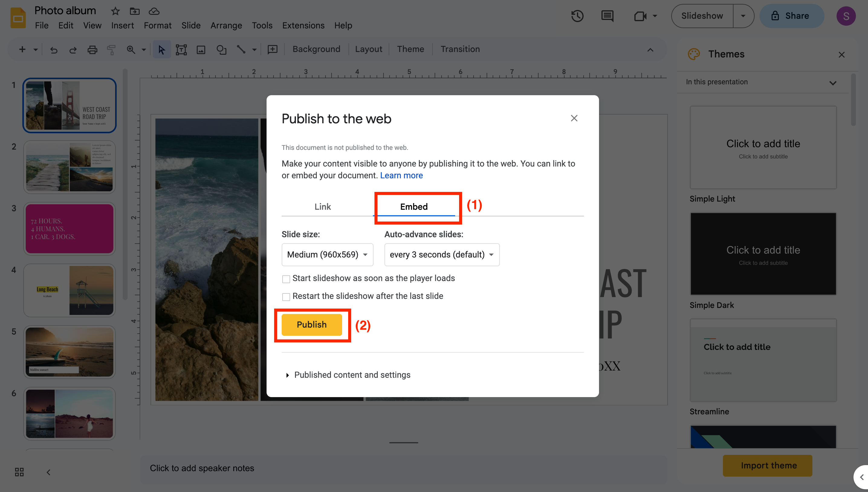The width and height of the screenshot is (868, 492).
Task: Show side panel arrow at bottom right
Action: [861, 477]
